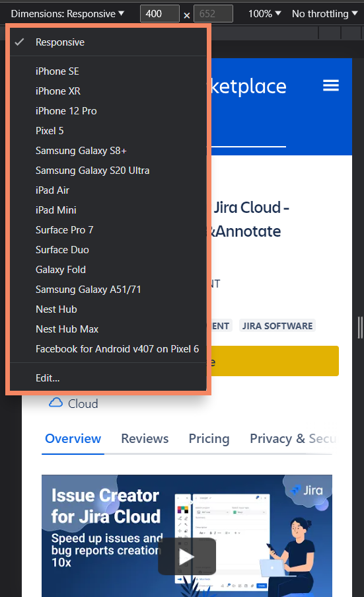This screenshot has height=597, width=364.
Task: Switch to the Reviews tab
Action: tap(145, 438)
